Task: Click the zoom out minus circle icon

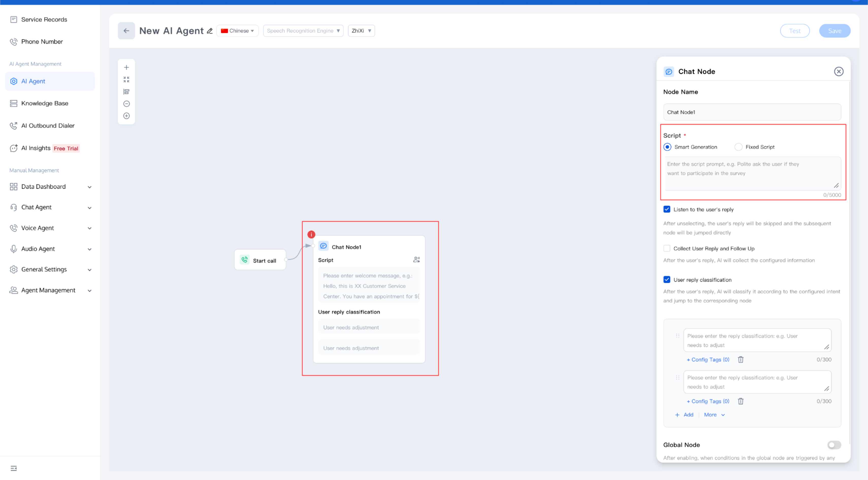Action: (x=126, y=104)
